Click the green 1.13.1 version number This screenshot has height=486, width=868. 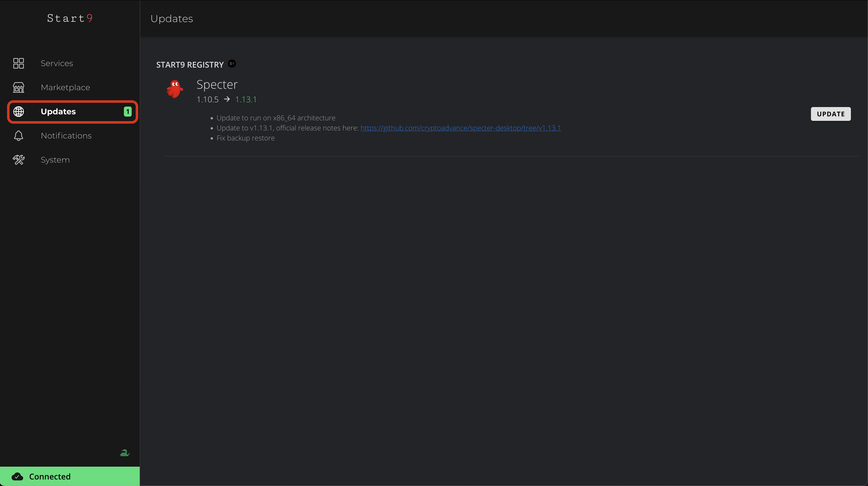tap(246, 100)
